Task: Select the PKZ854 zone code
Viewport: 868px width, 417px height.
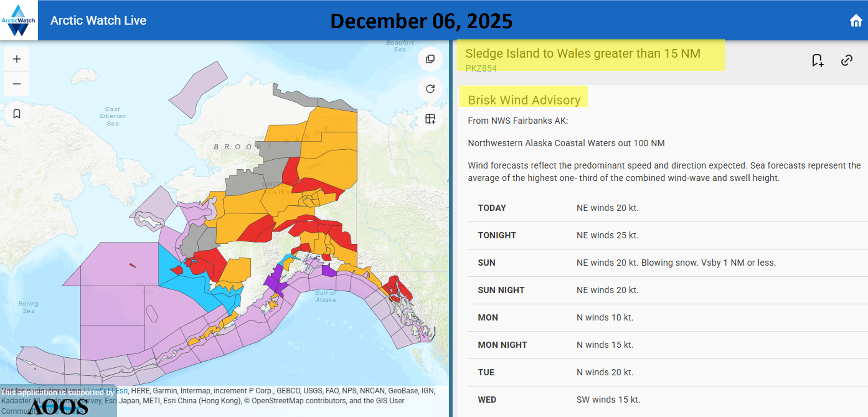Action: click(x=481, y=69)
